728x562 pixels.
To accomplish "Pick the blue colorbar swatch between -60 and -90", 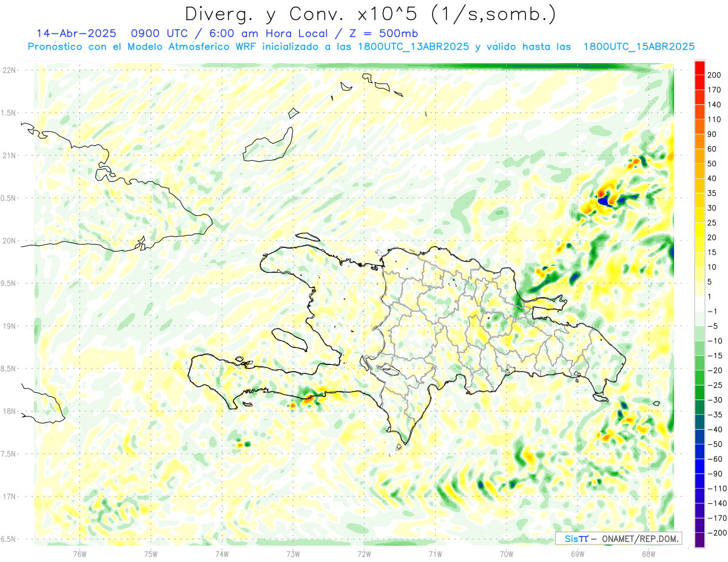I will [699, 467].
